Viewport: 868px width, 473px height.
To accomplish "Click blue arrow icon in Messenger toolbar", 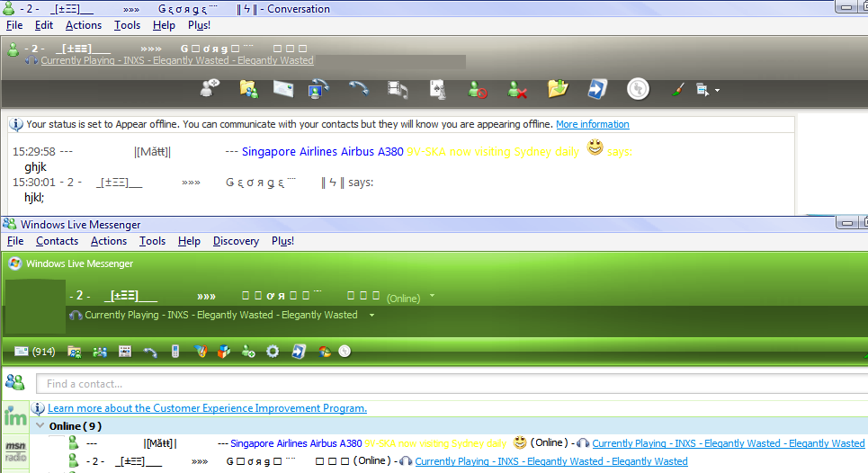I will point(299,352).
